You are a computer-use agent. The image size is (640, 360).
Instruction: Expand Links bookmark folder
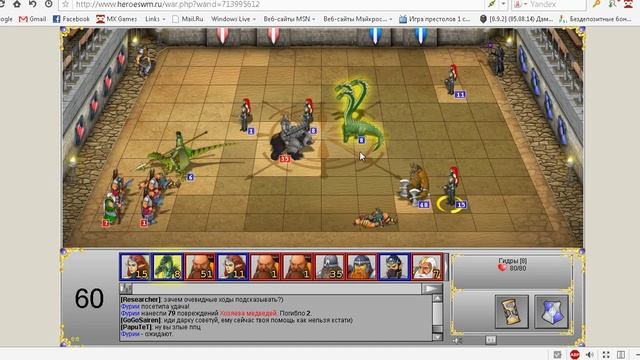[155, 19]
